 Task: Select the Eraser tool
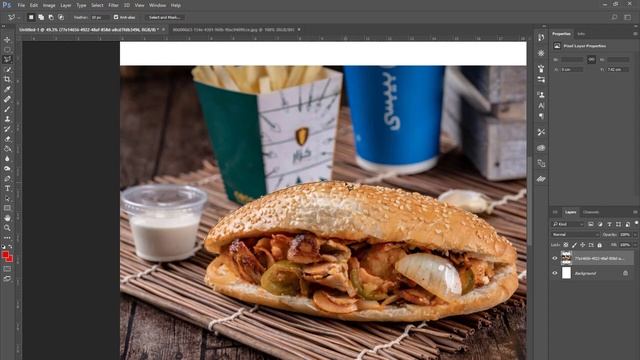tap(7, 139)
